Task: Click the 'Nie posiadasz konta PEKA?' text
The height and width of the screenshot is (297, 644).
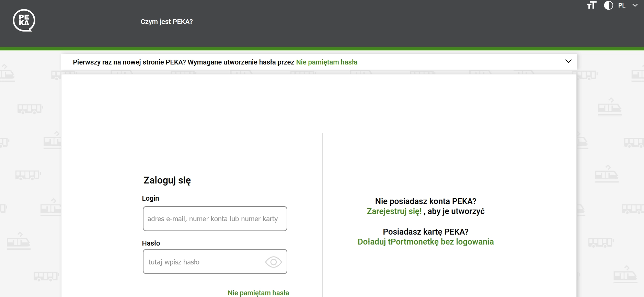Action: [x=426, y=201]
